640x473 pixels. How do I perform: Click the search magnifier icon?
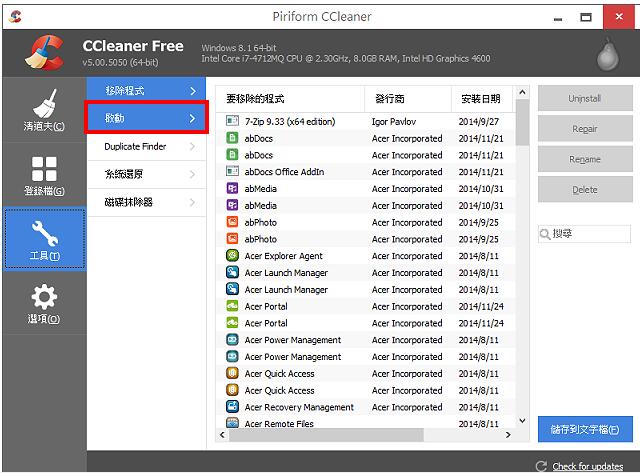[x=545, y=234]
